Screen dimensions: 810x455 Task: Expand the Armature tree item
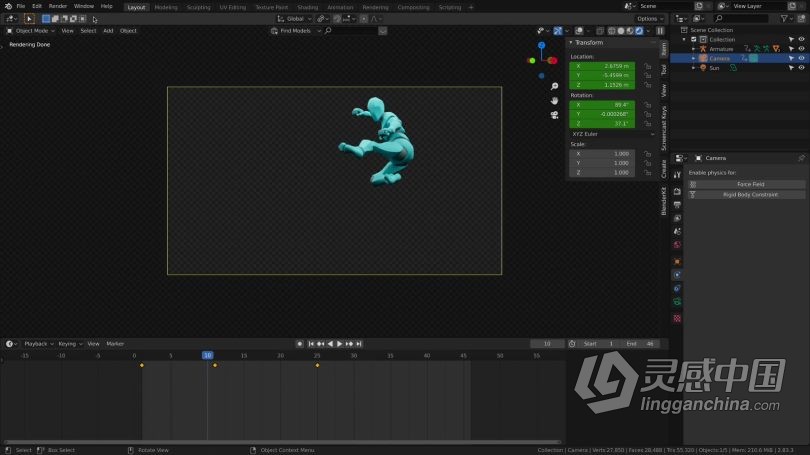coord(693,49)
